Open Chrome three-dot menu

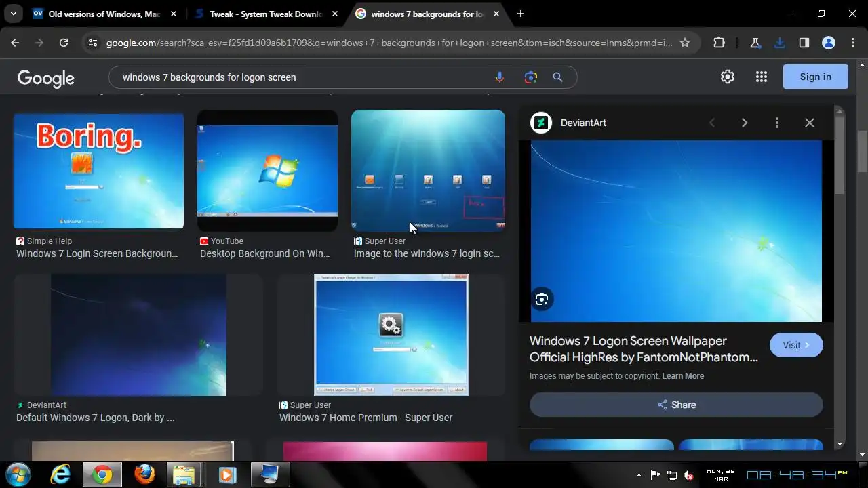pyautogui.click(x=853, y=43)
